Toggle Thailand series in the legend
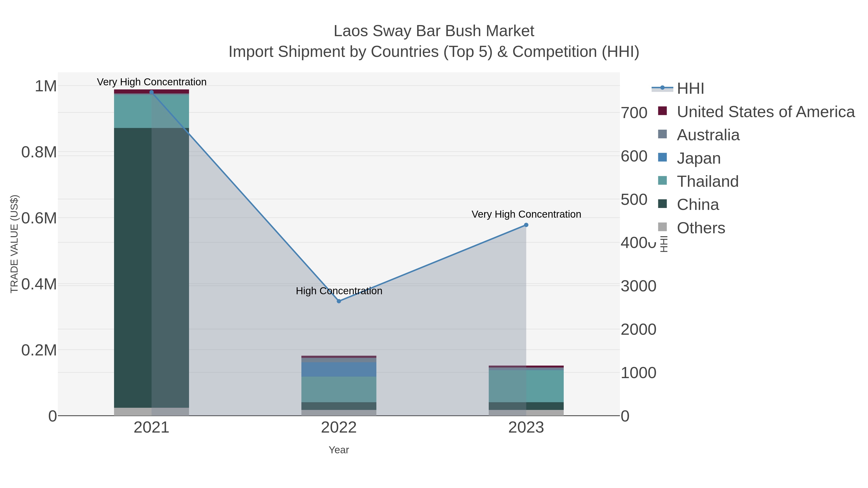The image size is (868, 488). point(698,181)
